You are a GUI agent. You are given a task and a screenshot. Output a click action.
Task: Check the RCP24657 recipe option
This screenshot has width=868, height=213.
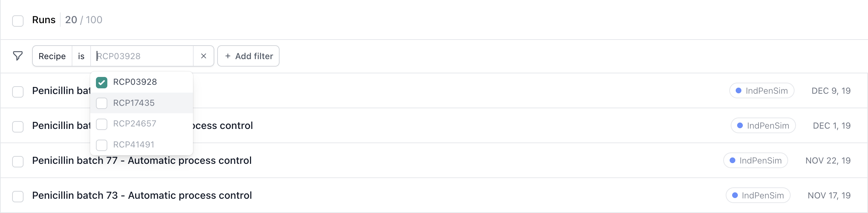coord(102,124)
